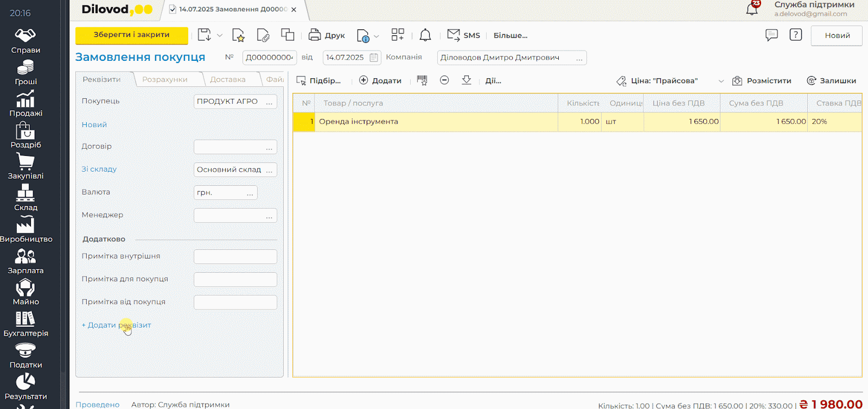Remove row with minus circle icon

coord(444,80)
